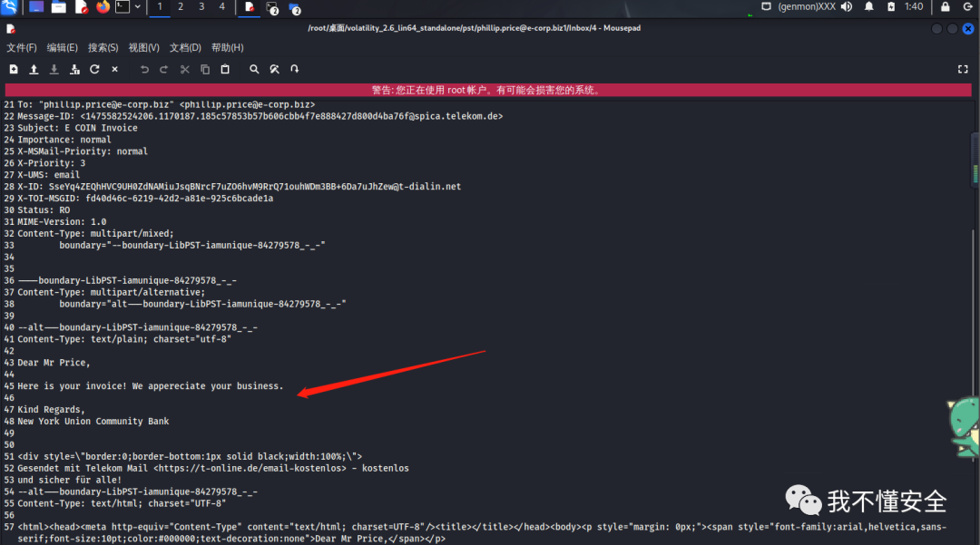The width and height of the screenshot is (980, 545).
Task: Open the 搜索(S) menu
Action: 103,48
